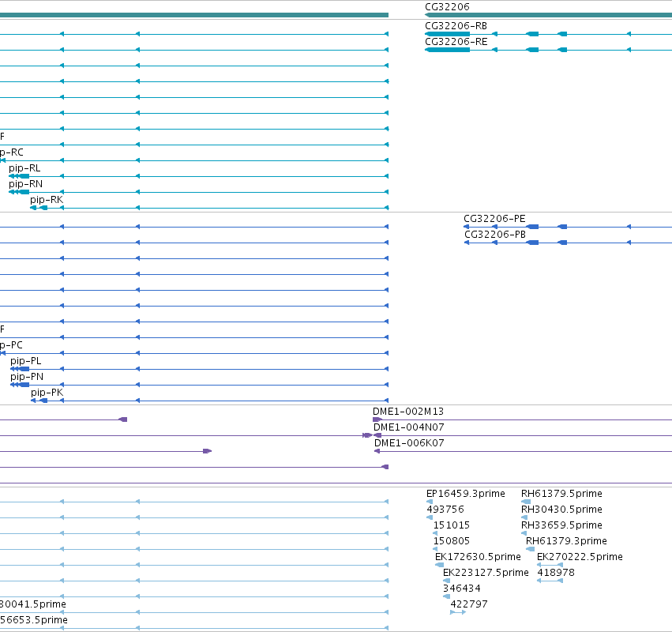Click the RH33659.5prime EST label
Screen dimensions: 672x632
pos(561,525)
